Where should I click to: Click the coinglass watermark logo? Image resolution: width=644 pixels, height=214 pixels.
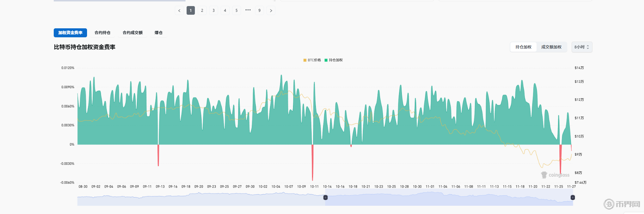tap(555, 175)
